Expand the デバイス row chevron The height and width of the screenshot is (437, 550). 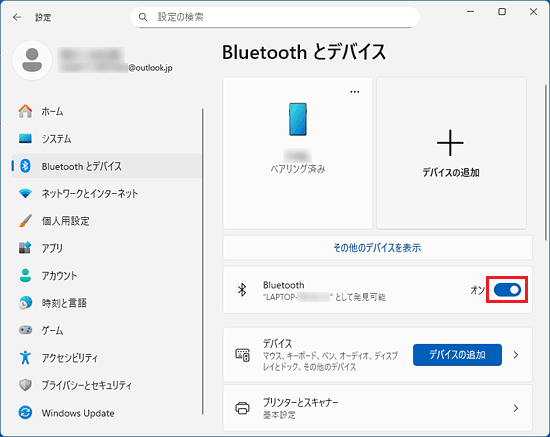coord(516,355)
